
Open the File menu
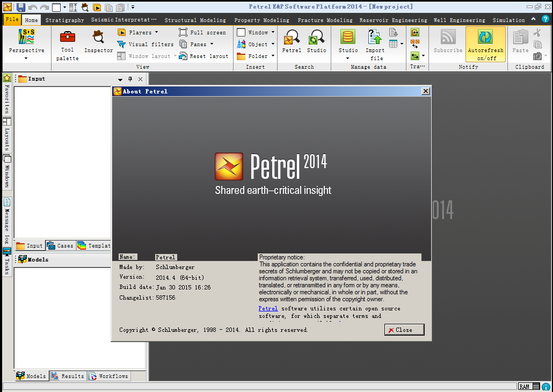point(12,19)
